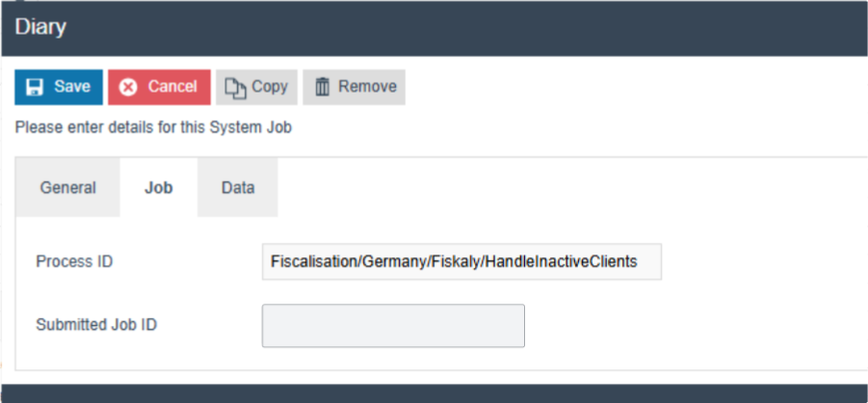This screenshot has height=403, width=868.
Task: Hit the Copy button text
Action: 270,87
